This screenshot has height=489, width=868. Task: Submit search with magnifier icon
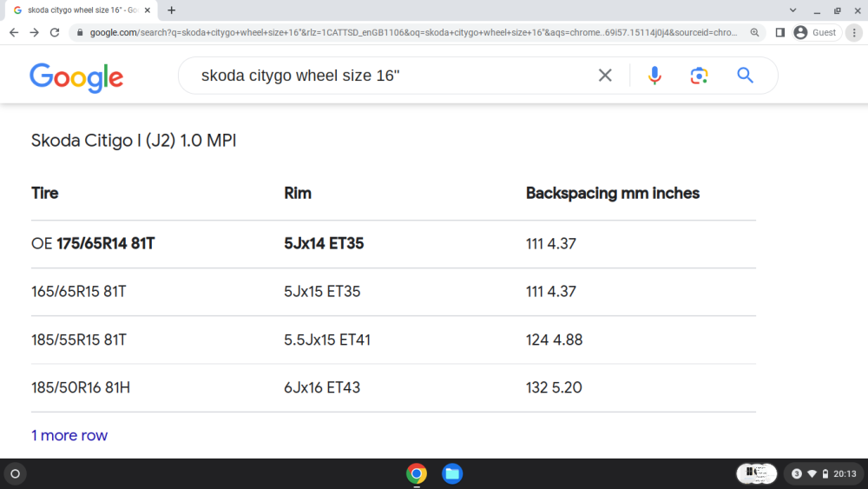point(745,76)
